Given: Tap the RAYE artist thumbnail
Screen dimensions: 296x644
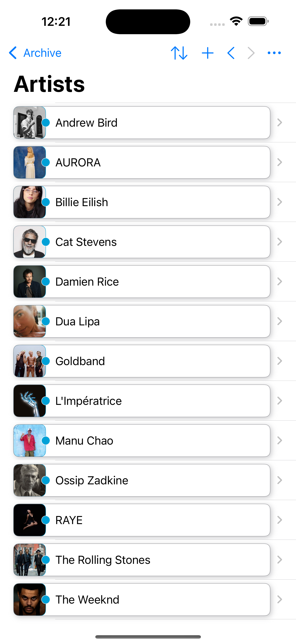Looking at the screenshot, I should point(29,520).
